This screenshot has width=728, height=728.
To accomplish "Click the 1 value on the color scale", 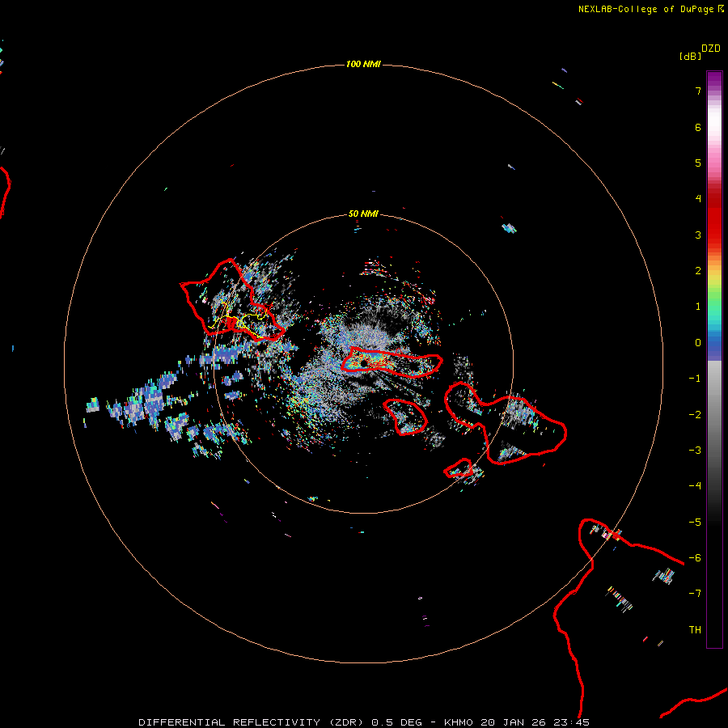I will tap(698, 307).
